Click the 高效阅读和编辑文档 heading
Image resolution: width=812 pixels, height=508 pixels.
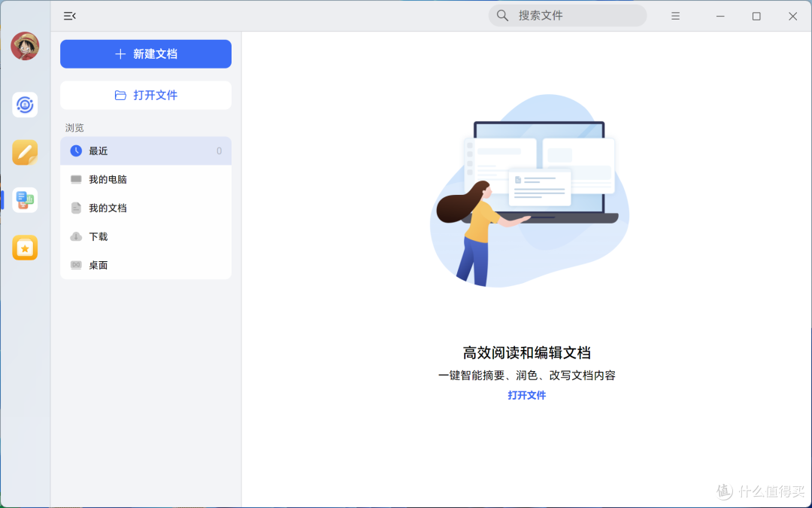click(x=526, y=353)
